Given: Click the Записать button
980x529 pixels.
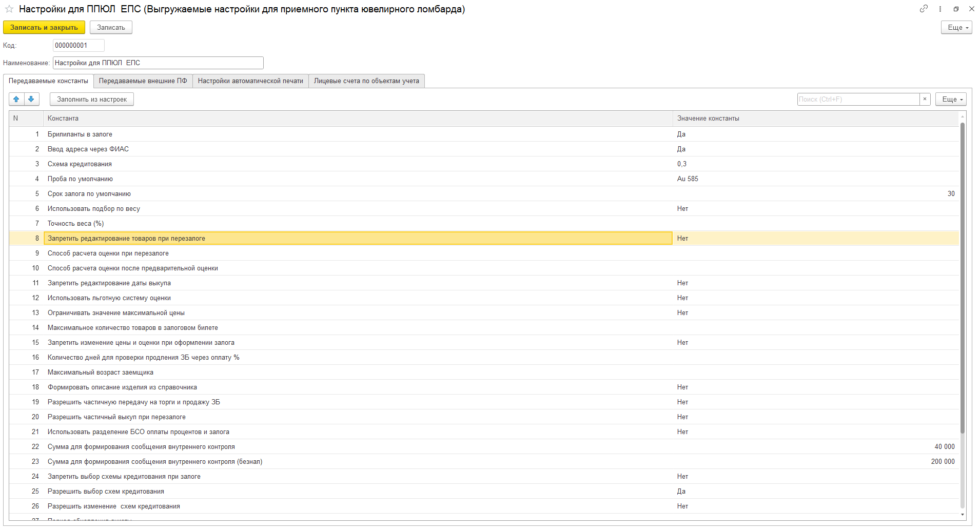Looking at the screenshot, I should [111, 27].
